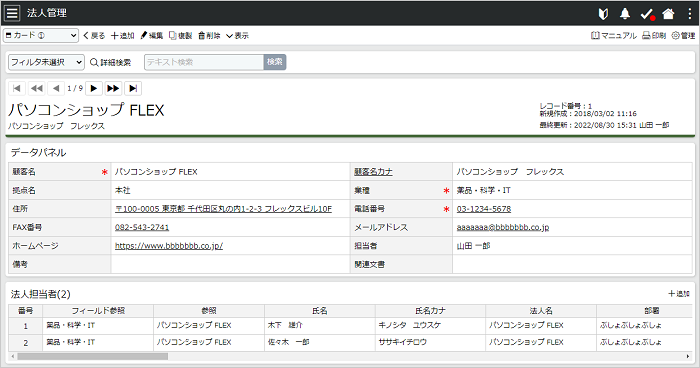Image resolution: width=700 pixels, height=368 pixels.
Task: Click フィールド参照 column header
Action: (98, 311)
